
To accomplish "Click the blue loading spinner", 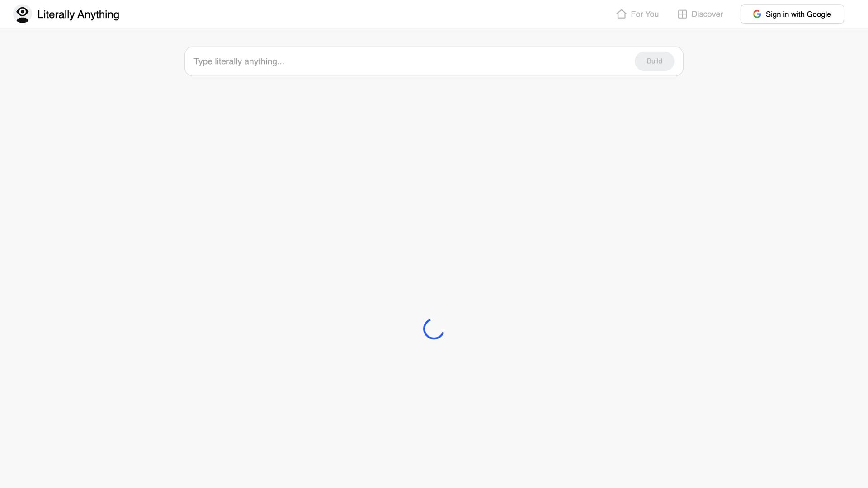I will [434, 329].
